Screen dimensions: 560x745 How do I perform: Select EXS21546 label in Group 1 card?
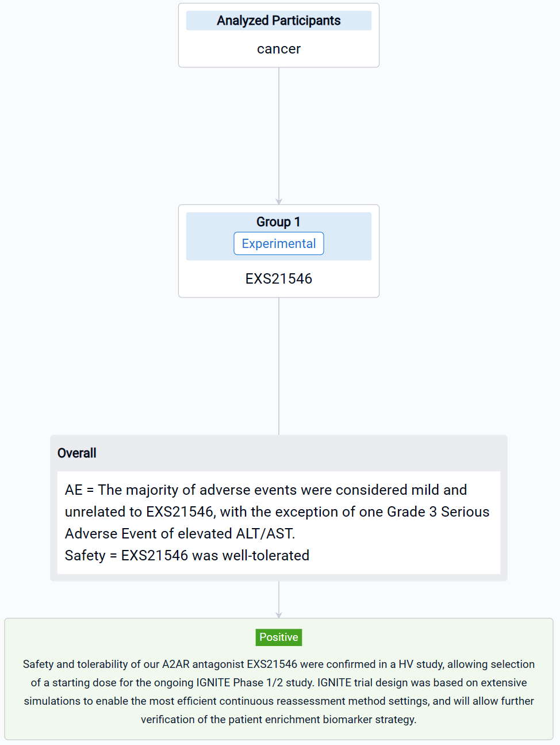[x=278, y=278]
